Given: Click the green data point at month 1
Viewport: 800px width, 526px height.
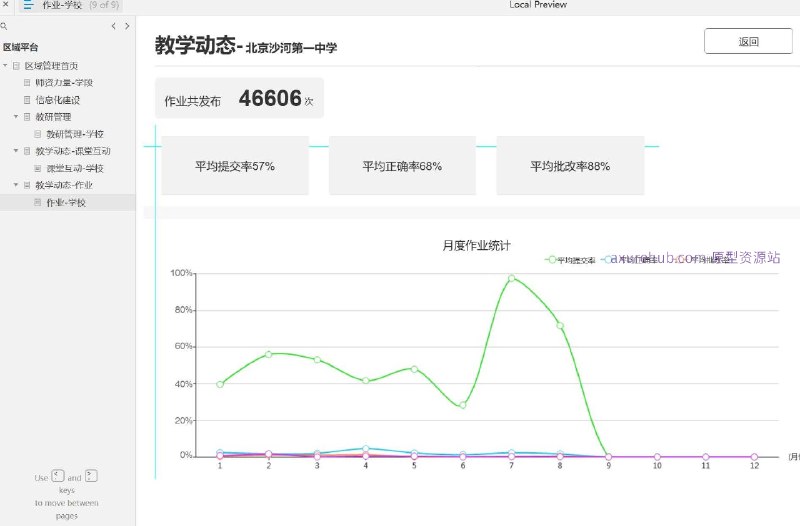Looking at the screenshot, I should [220, 384].
